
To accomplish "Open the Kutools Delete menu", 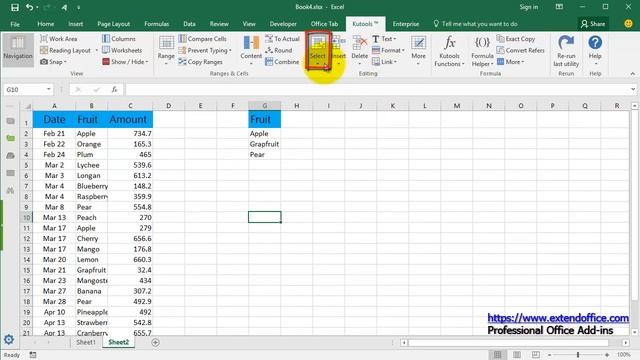I will [x=360, y=51].
